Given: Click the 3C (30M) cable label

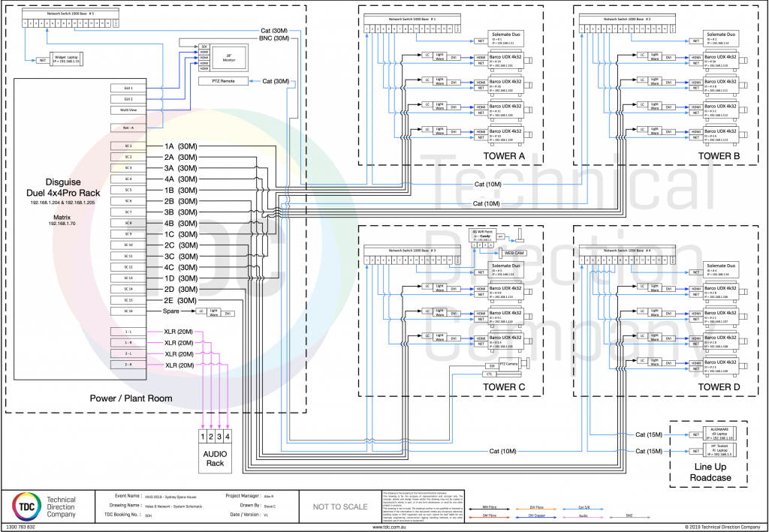Looking at the screenshot, I should tap(180, 256).
